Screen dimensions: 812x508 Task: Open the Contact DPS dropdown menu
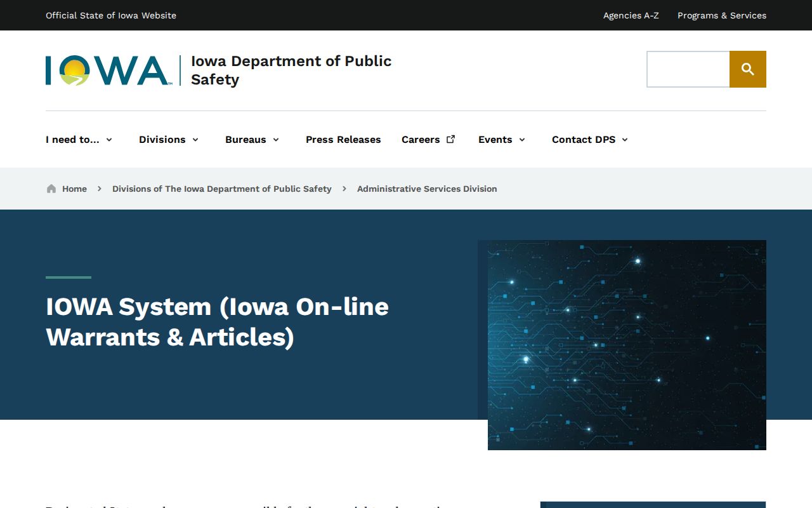pos(590,140)
